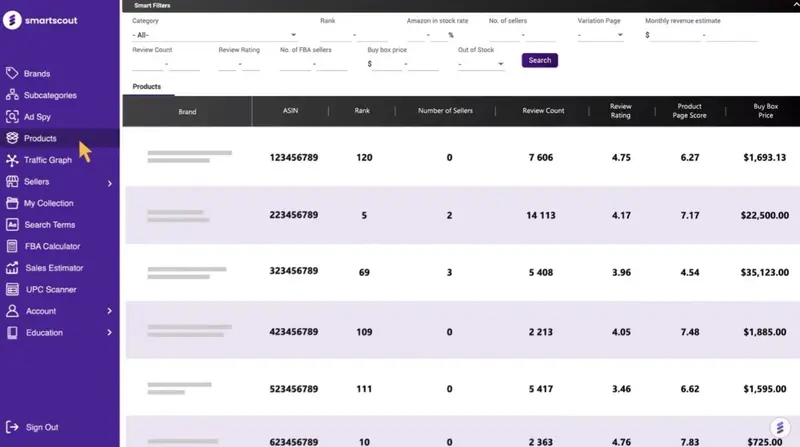
Task: Click the floating SmartScout widget icon
Action: point(778,427)
